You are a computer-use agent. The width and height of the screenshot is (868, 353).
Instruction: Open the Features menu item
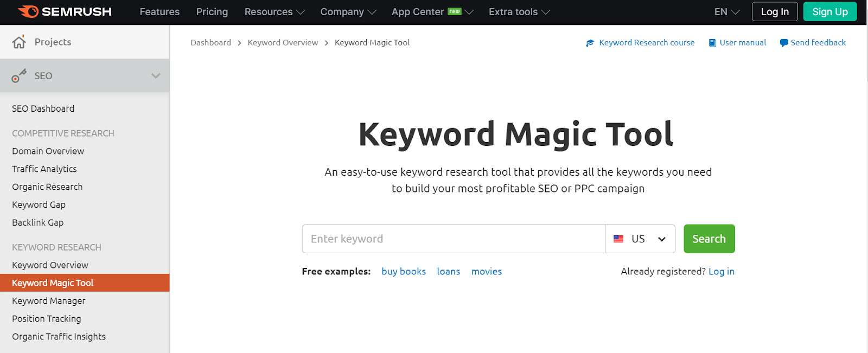[x=159, y=12]
